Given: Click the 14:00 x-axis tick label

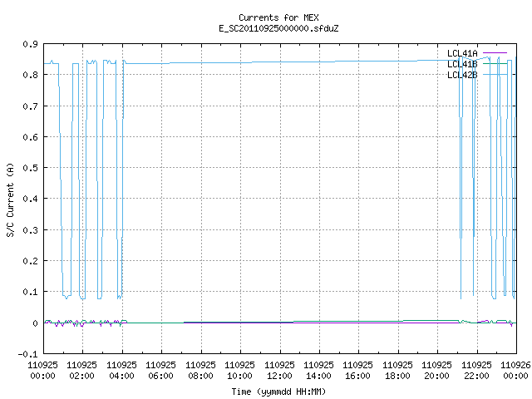Looking at the screenshot, I should pos(318,371).
